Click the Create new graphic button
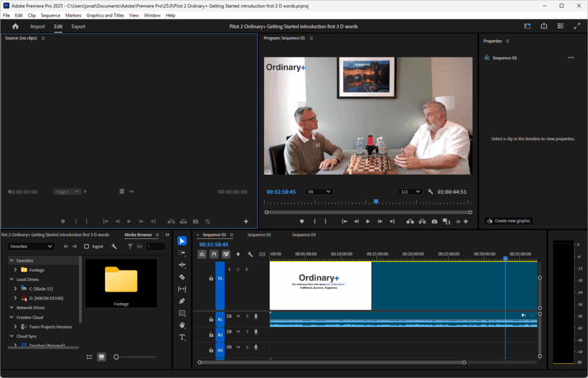Screen dimensions: 588x378 click(x=509, y=221)
